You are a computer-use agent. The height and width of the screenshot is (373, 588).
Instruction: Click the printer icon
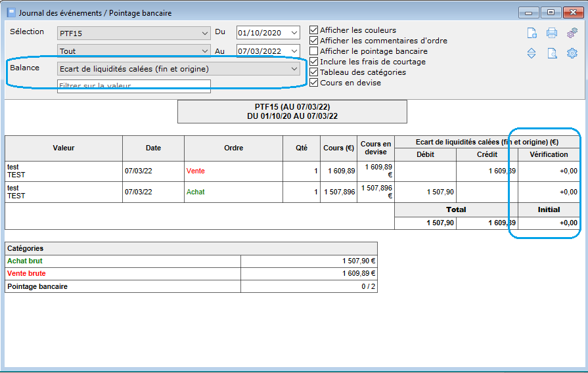[552, 33]
